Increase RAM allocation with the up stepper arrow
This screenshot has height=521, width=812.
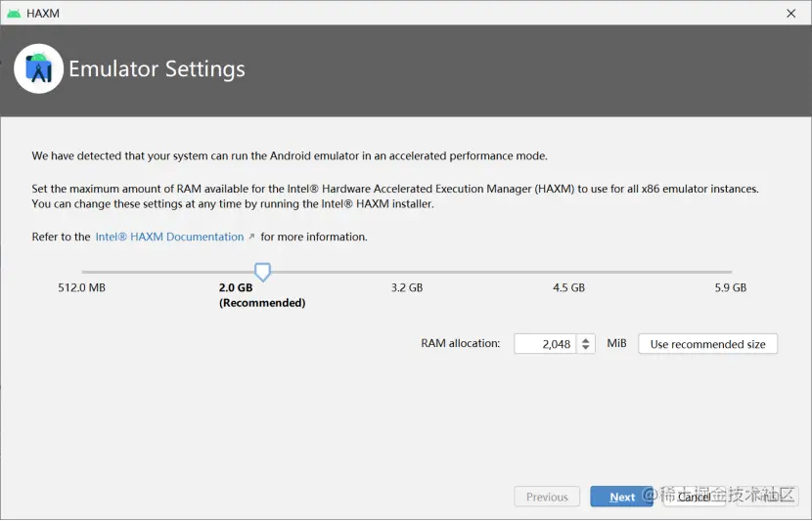(586, 340)
